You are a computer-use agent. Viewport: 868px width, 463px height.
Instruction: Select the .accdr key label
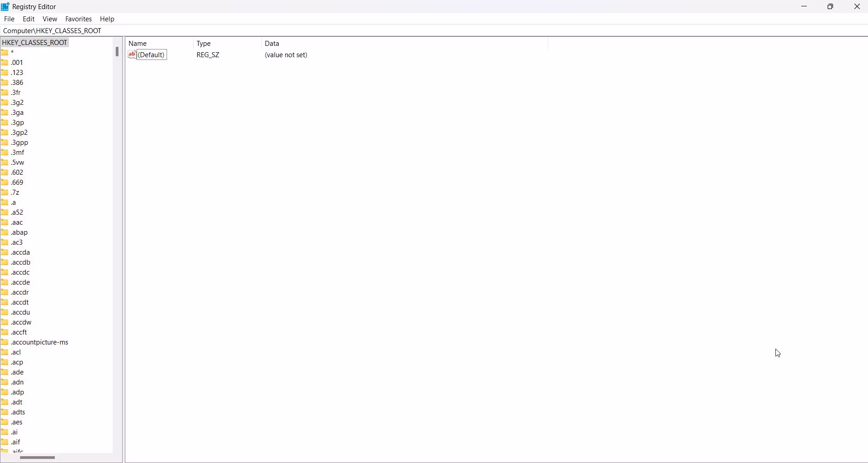tap(20, 292)
